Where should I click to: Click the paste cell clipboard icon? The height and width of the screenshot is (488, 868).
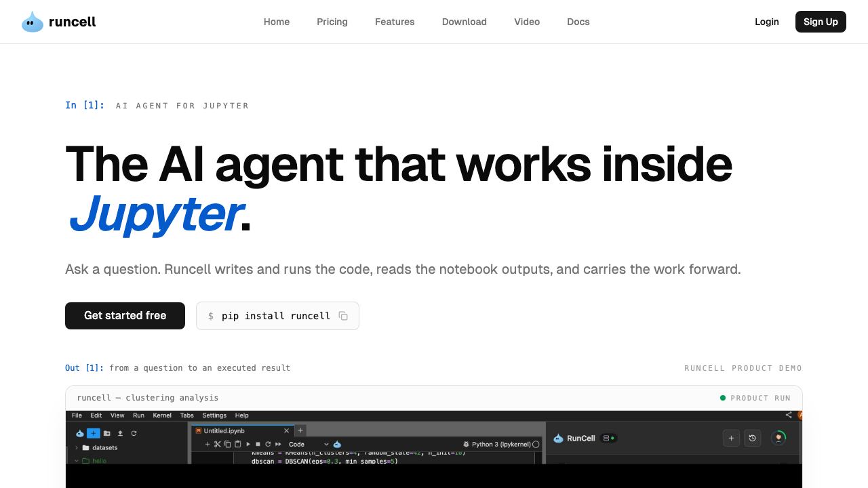click(237, 444)
